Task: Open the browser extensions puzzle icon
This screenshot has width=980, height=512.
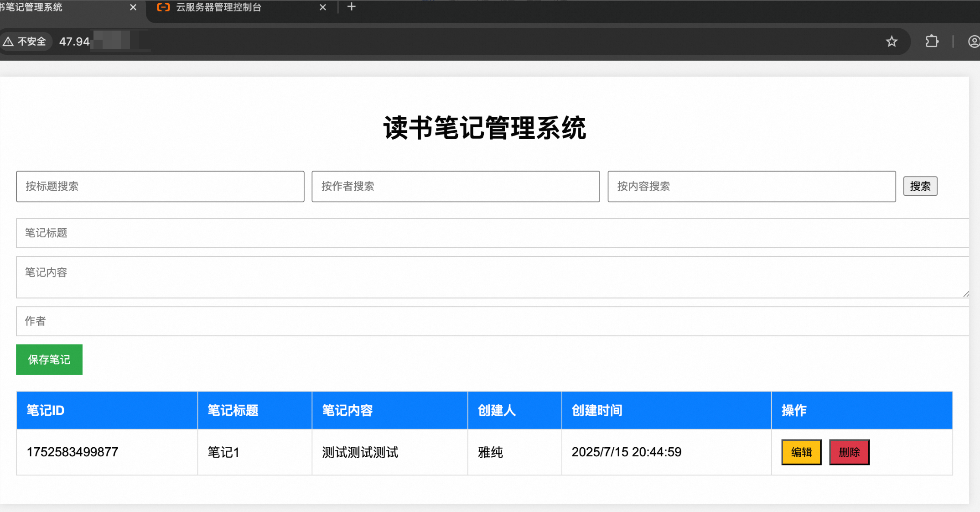Action: (x=932, y=42)
